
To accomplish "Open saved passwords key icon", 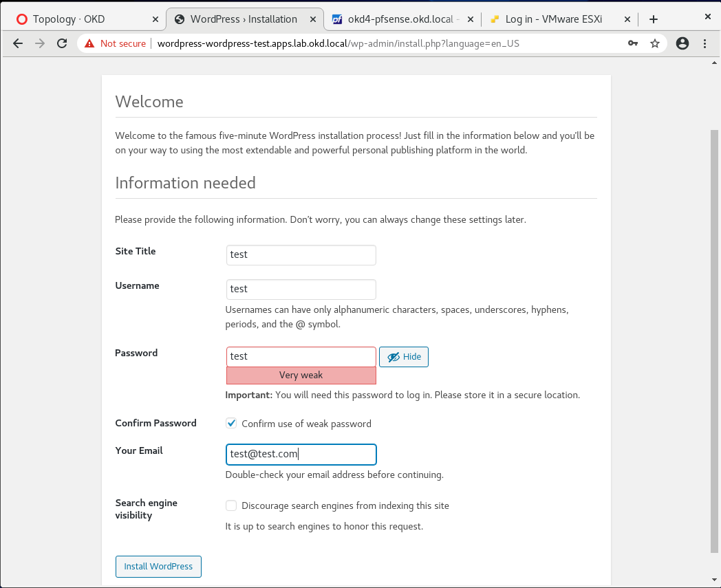I will click(x=633, y=43).
